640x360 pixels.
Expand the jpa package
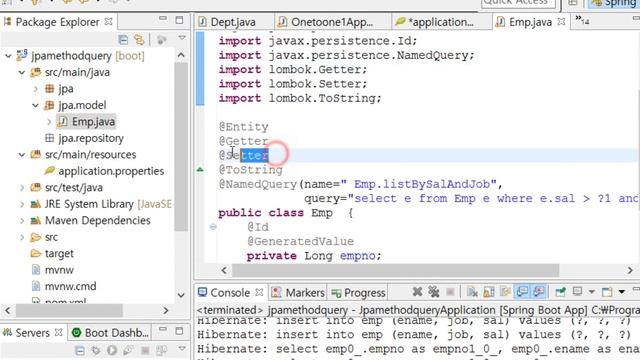pyautogui.click(x=36, y=89)
